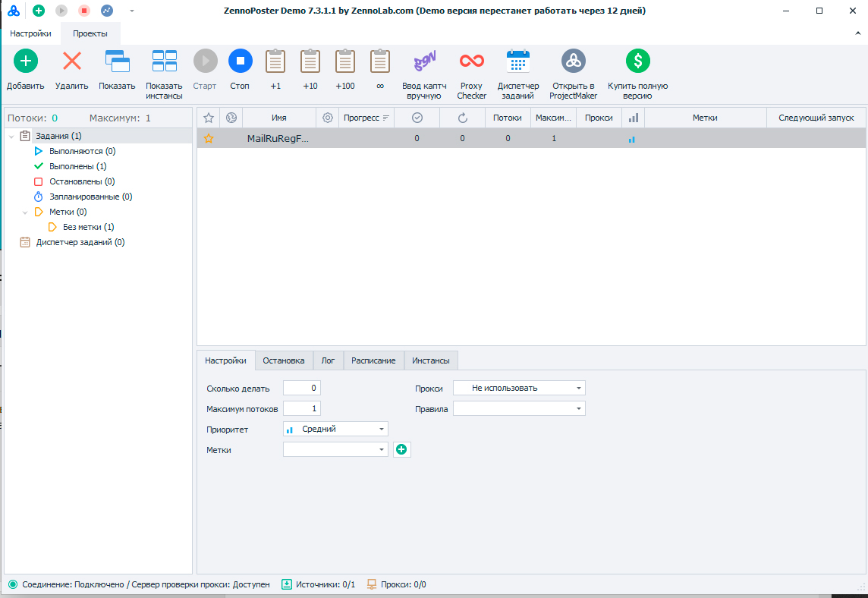Viewport: 868px width, 598px height.
Task: Select Запланированные (0) tree item
Action: pyautogui.click(x=91, y=197)
